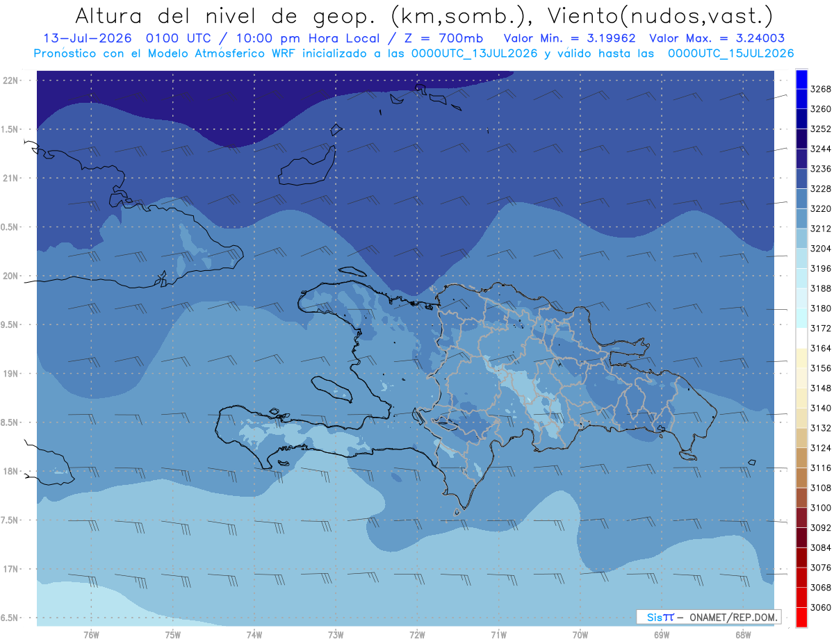Image resolution: width=834 pixels, height=644 pixels.
Task: Click the 3060 value on the color scale
Action: (821, 608)
